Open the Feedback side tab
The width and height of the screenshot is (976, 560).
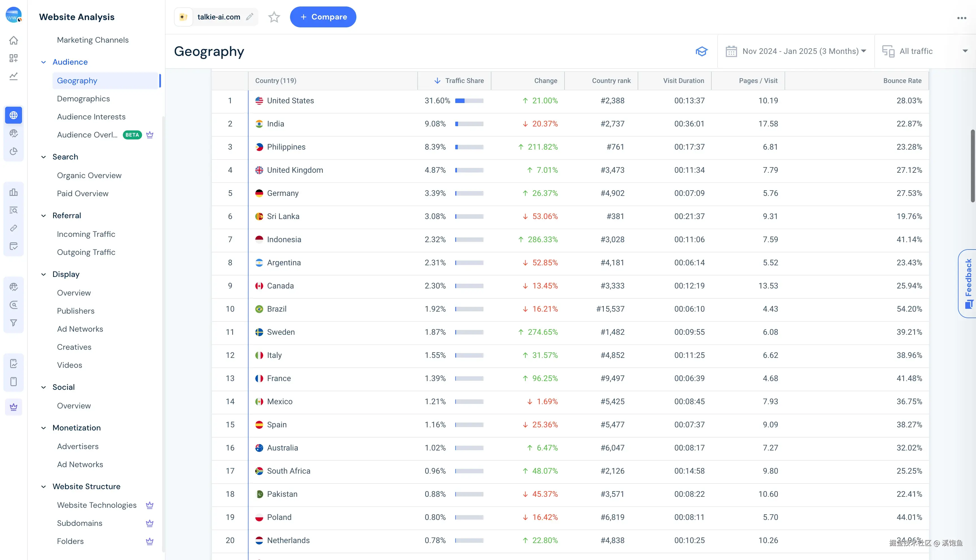click(x=968, y=283)
